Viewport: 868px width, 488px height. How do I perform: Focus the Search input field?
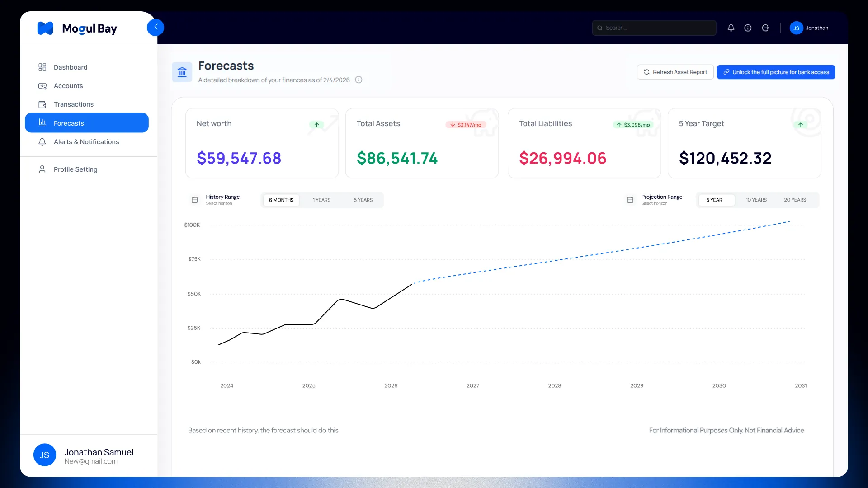[654, 28]
